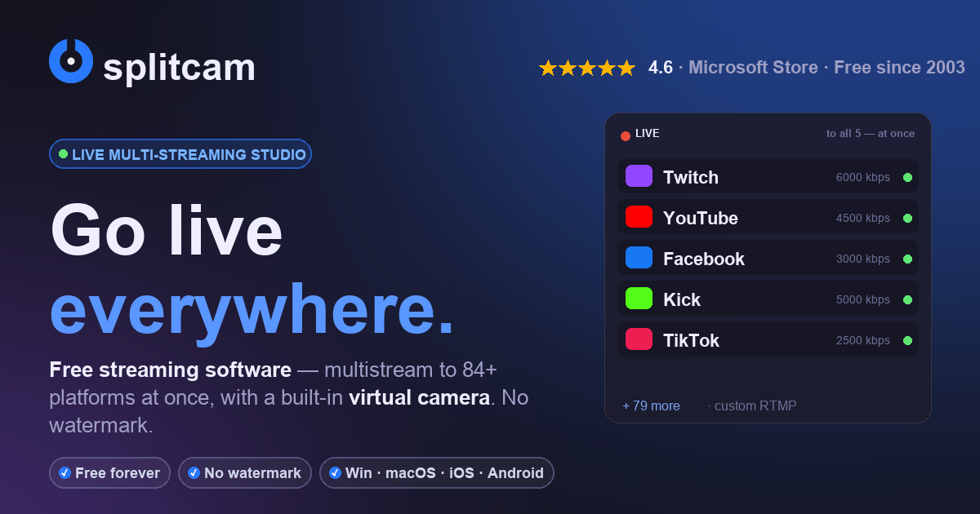
Task: Select the Facebook platform row
Action: coord(768,258)
